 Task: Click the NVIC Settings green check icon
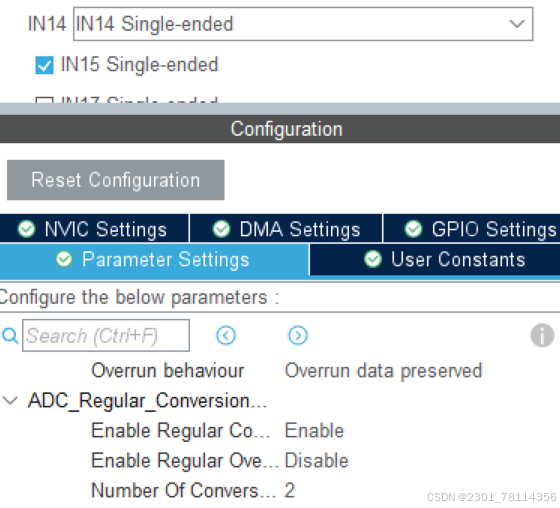pos(26,229)
